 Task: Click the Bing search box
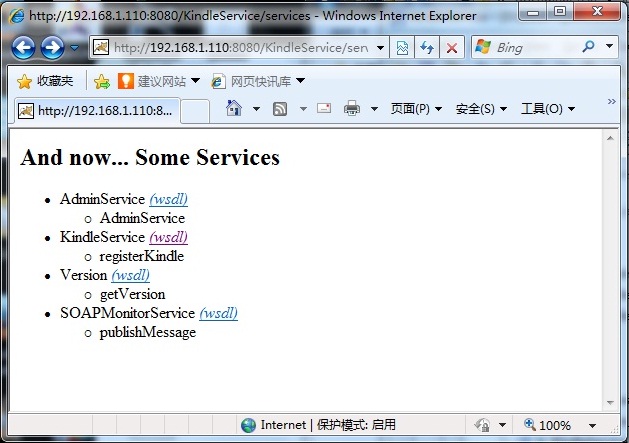526,47
